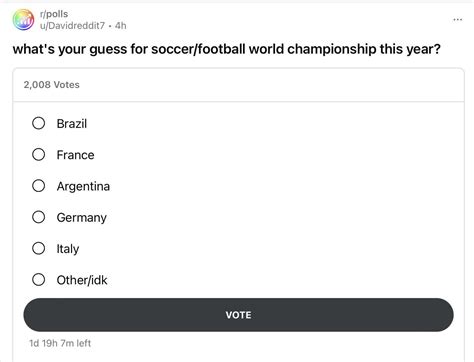Select the Brazil radio button
474x362 pixels.
pyautogui.click(x=39, y=123)
